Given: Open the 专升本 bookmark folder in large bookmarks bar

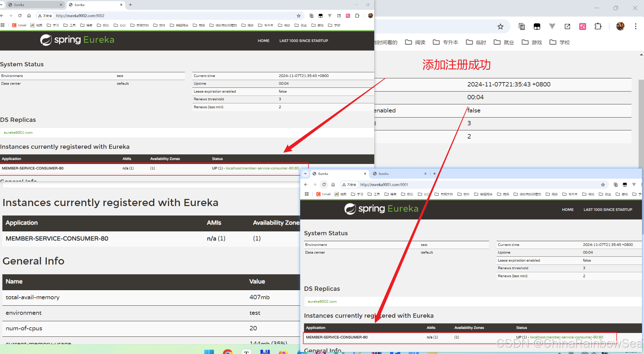Looking at the screenshot, I should click(446, 42).
